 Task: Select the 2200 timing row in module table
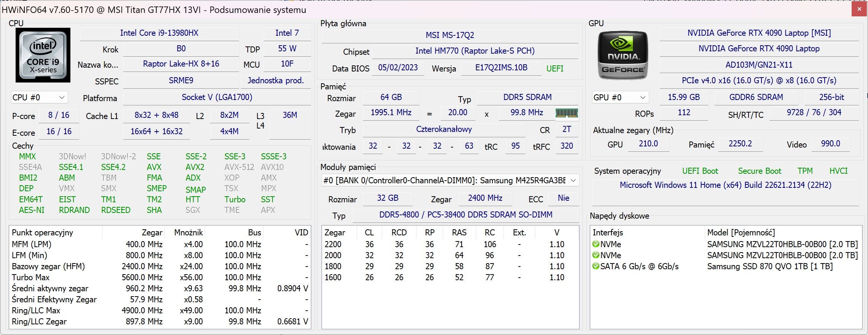click(450, 245)
